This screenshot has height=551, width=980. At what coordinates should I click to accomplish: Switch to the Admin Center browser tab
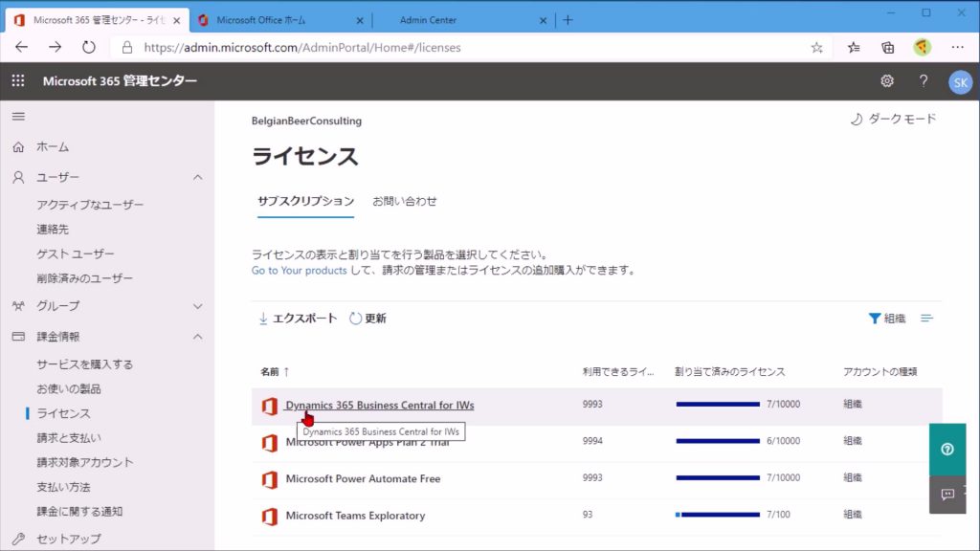click(x=464, y=20)
